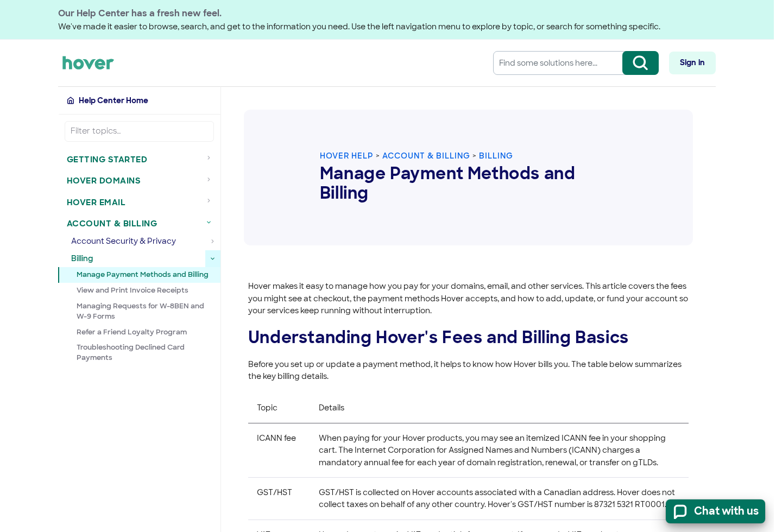Click the Hover logo
The image size is (782, 532).
pyautogui.click(x=88, y=63)
